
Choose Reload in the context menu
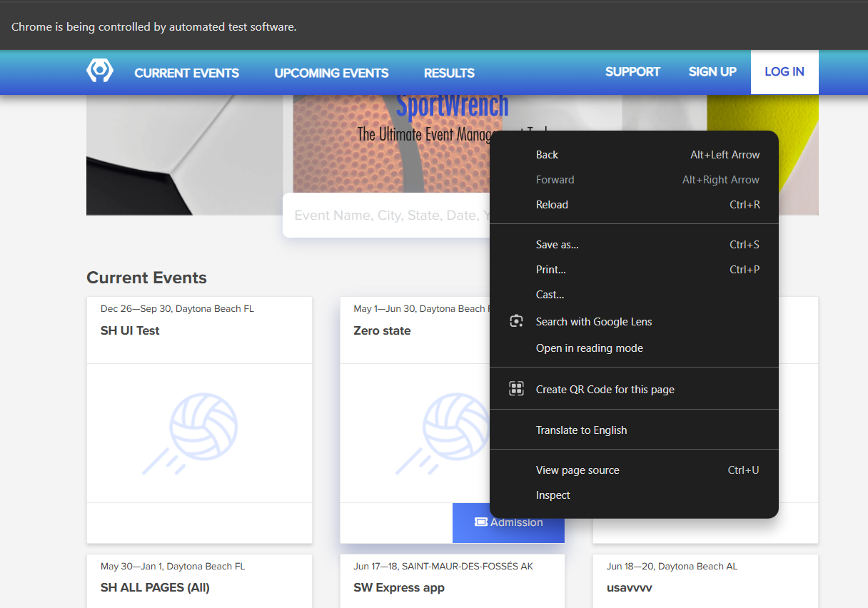(x=634, y=205)
